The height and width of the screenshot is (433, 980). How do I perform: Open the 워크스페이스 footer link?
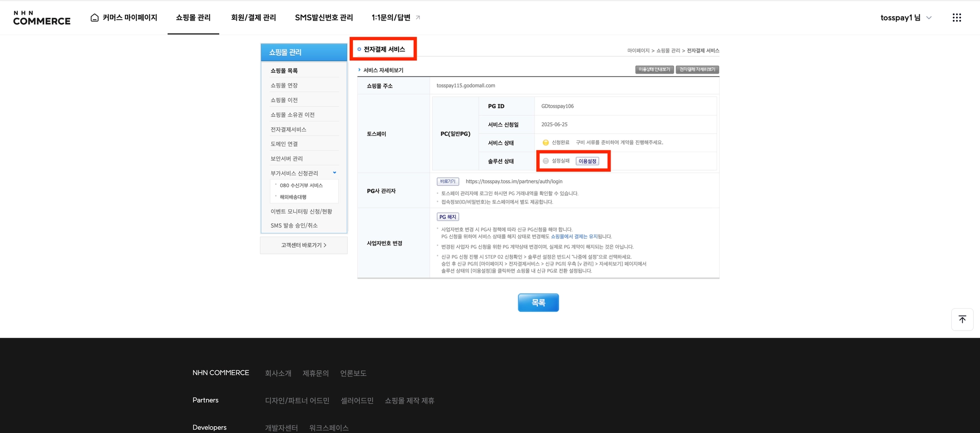click(329, 428)
